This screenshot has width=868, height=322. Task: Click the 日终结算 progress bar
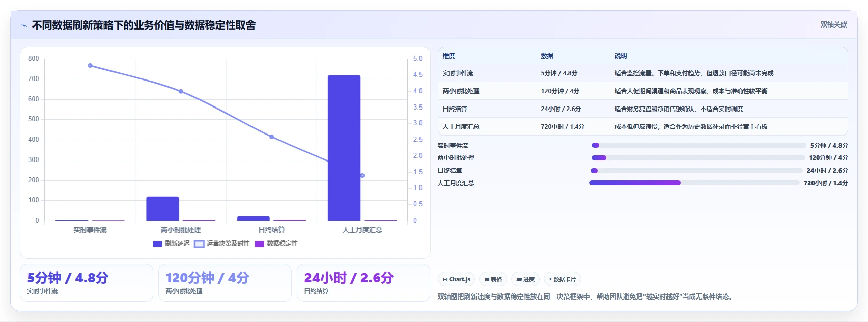pyautogui.click(x=696, y=171)
